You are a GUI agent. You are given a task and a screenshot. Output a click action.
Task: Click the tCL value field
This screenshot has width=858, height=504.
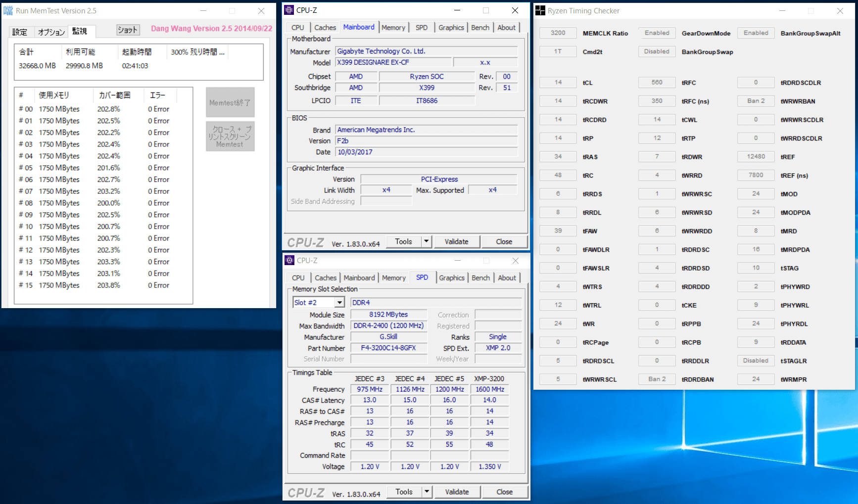point(558,82)
